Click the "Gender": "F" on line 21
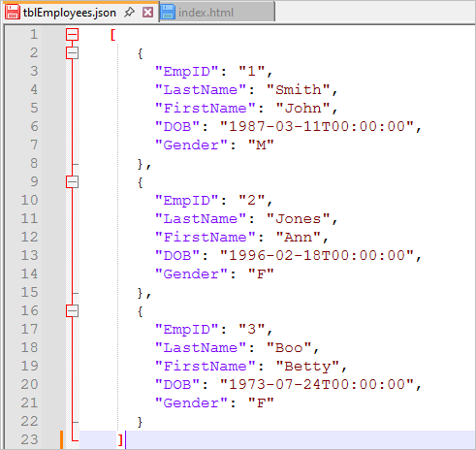This screenshot has height=450, width=476. pos(214,403)
